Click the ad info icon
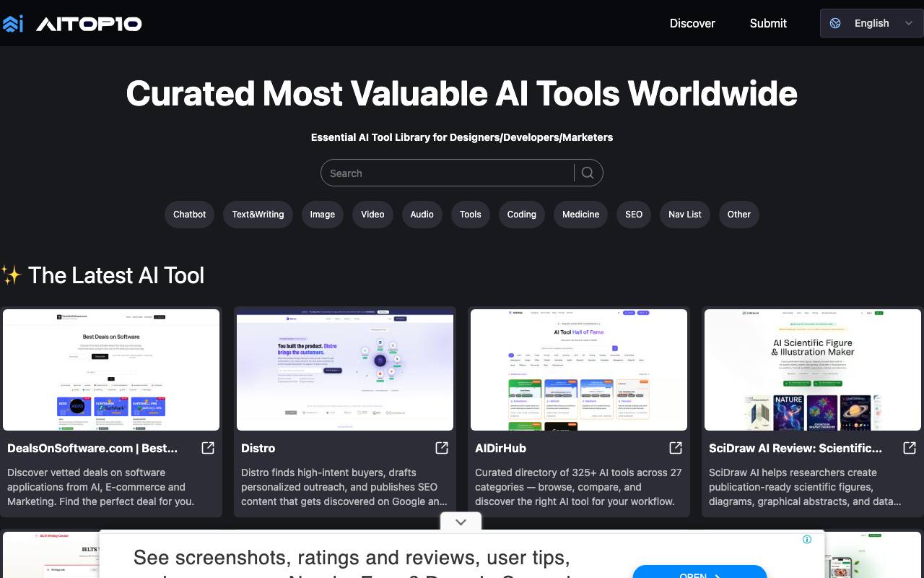This screenshot has width=924, height=578. pos(807,539)
